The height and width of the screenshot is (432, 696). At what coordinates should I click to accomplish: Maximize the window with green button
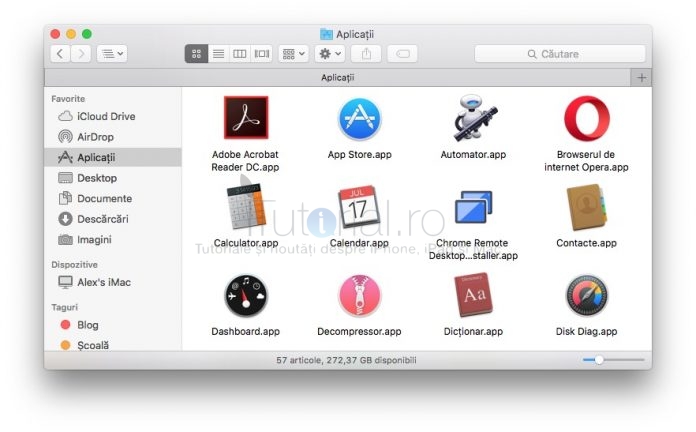coord(87,34)
